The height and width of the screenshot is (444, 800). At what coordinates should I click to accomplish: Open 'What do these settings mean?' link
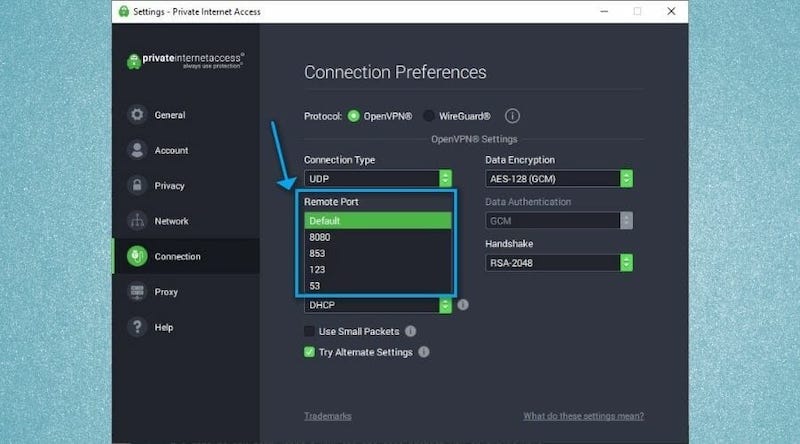pos(584,416)
